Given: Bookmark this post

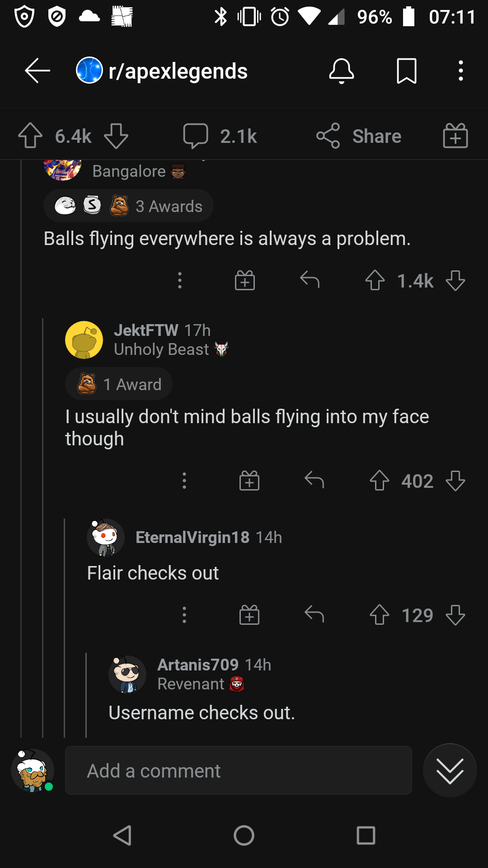Looking at the screenshot, I should pyautogui.click(x=406, y=71).
